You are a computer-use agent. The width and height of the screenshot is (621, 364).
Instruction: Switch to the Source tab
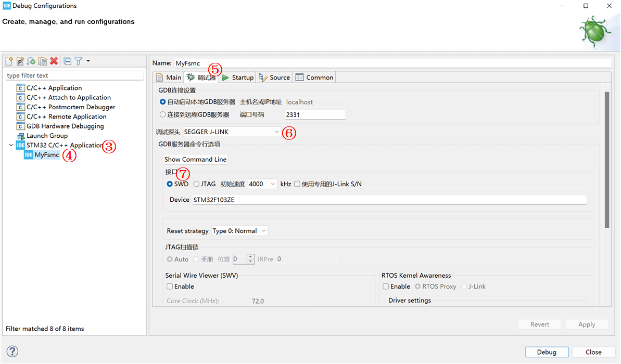[x=274, y=77]
